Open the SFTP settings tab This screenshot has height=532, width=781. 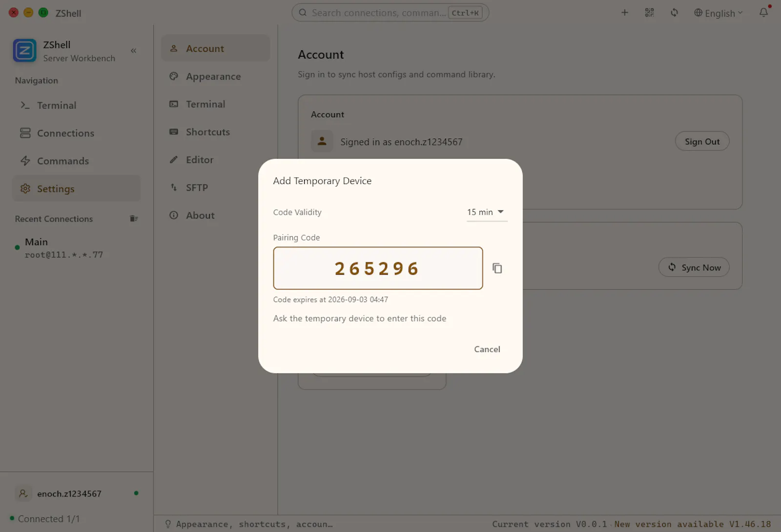pos(215,187)
